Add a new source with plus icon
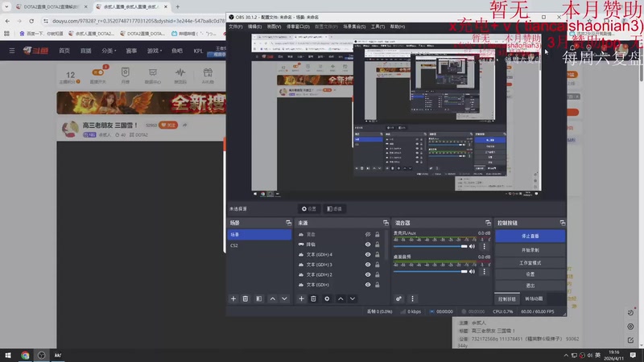 click(301, 298)
